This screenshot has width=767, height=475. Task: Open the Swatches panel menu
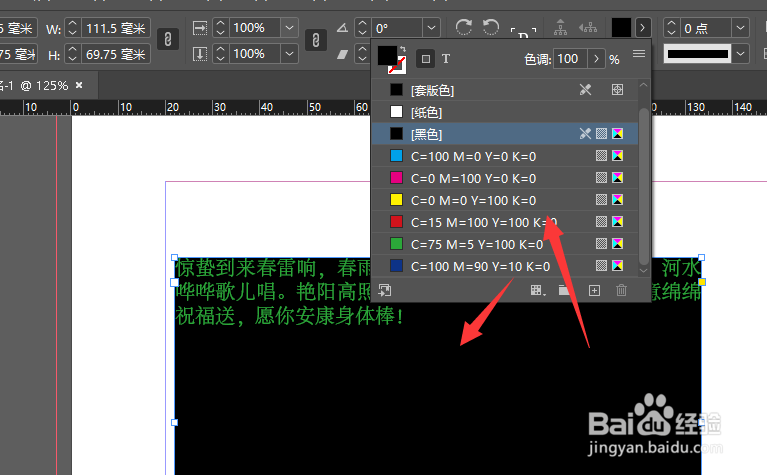tap(638, 54)
